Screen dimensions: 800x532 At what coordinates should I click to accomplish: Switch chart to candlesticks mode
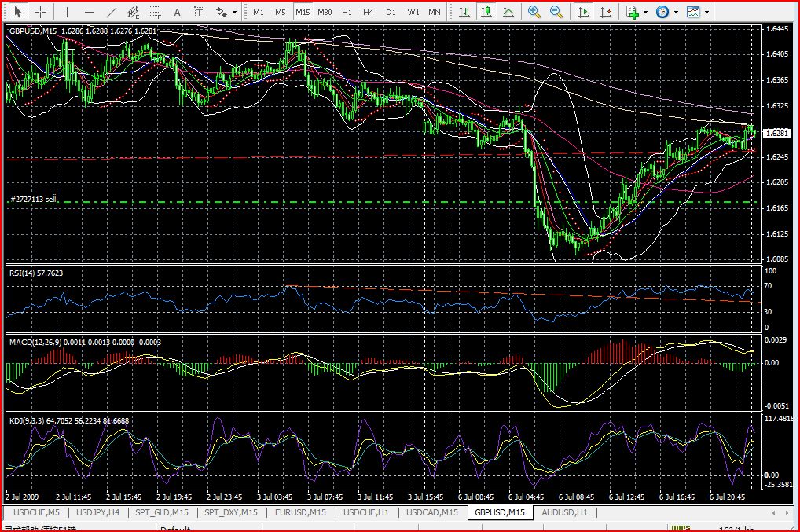(x=486, y=12)
